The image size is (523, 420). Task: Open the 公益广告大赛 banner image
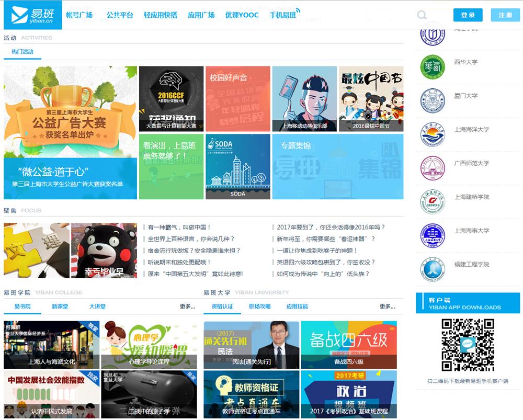click(x=70, y=132)
